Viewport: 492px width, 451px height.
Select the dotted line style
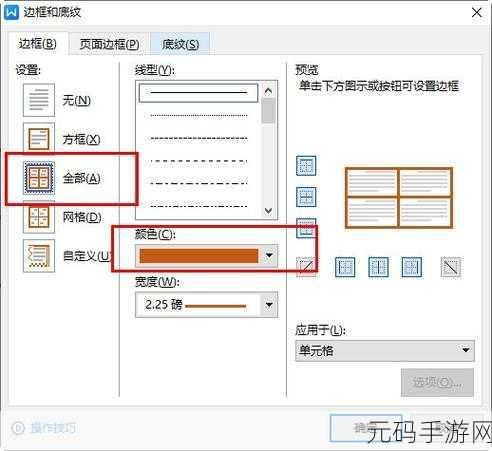pyautogui.click(x=198, y=116)
